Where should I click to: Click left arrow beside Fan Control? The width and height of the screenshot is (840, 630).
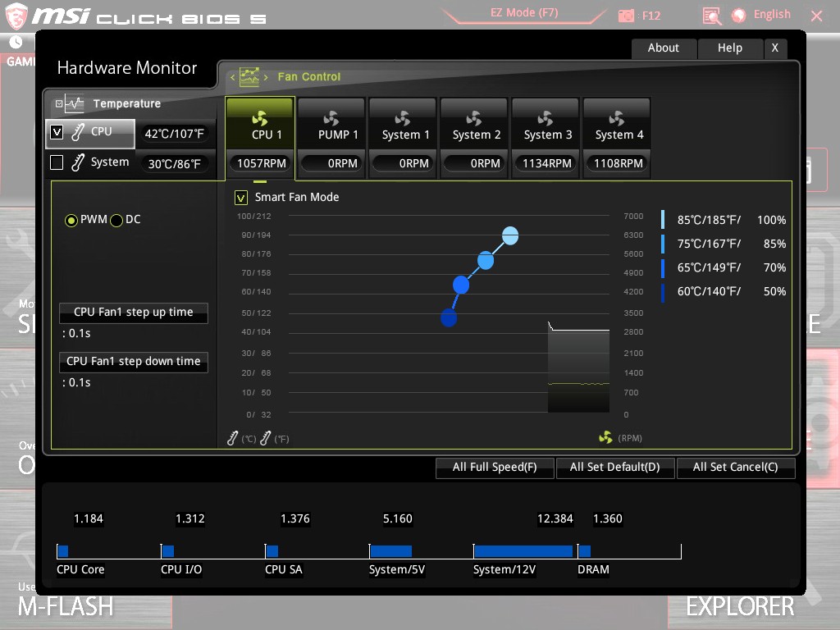(x=232, y=78)
